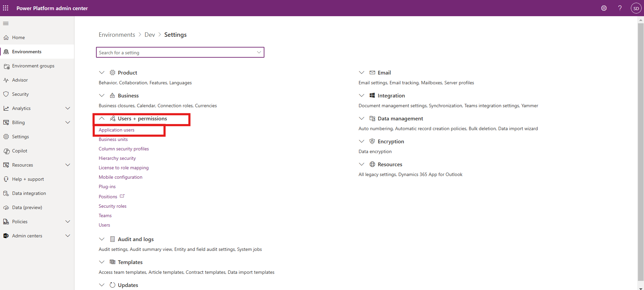Screen dimensions: 644x290
Task: Collapse the navigation hamburger menu
Action: (x=6, y=24)
